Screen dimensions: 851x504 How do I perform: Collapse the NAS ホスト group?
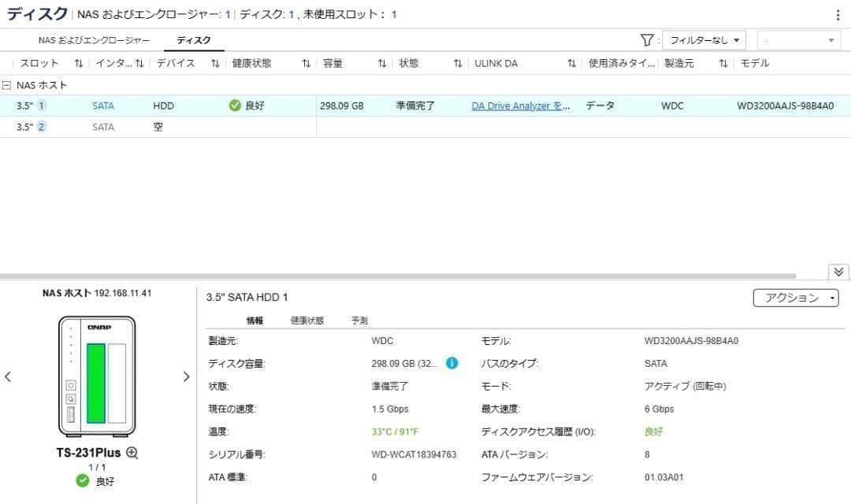[x=6, y=84]
